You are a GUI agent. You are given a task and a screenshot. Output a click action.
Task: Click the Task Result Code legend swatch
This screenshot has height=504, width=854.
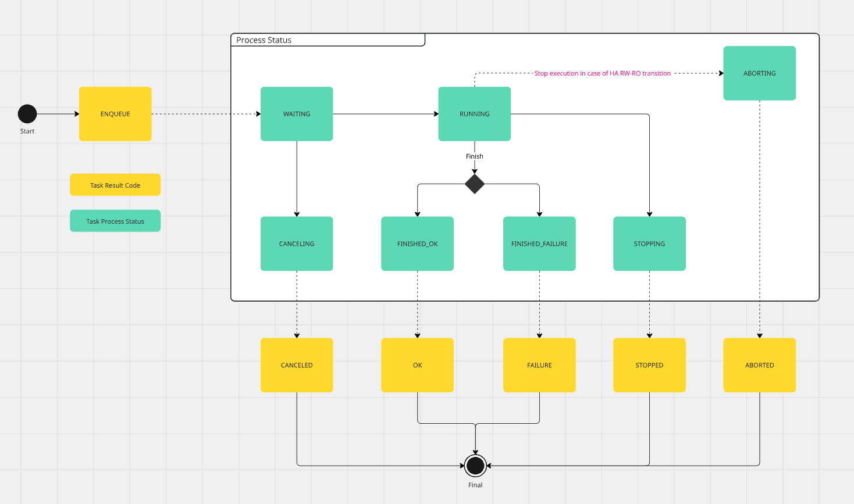pos(115,185)
